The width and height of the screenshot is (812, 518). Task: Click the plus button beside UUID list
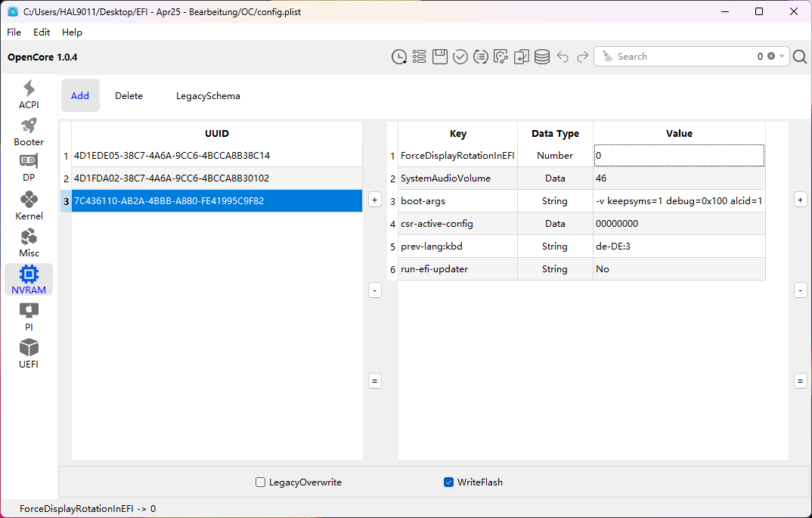[x=375, y=200]
